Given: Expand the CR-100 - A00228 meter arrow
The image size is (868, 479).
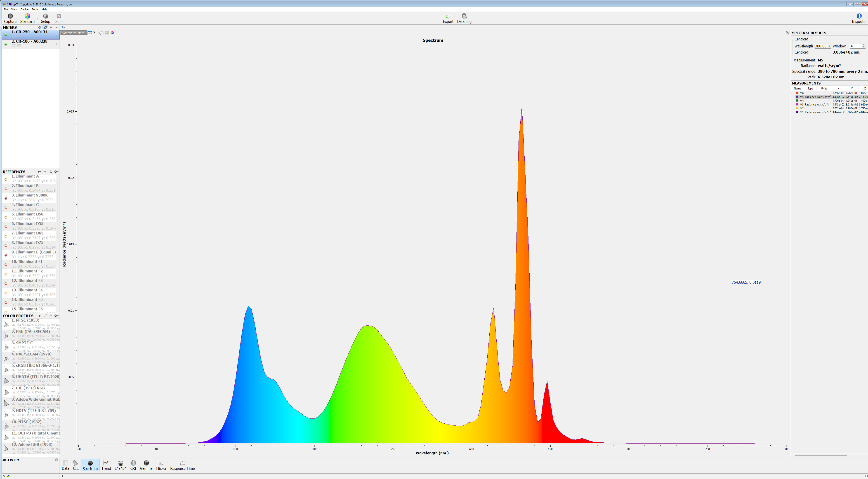Looking at the screenshot, I should 57,44.
